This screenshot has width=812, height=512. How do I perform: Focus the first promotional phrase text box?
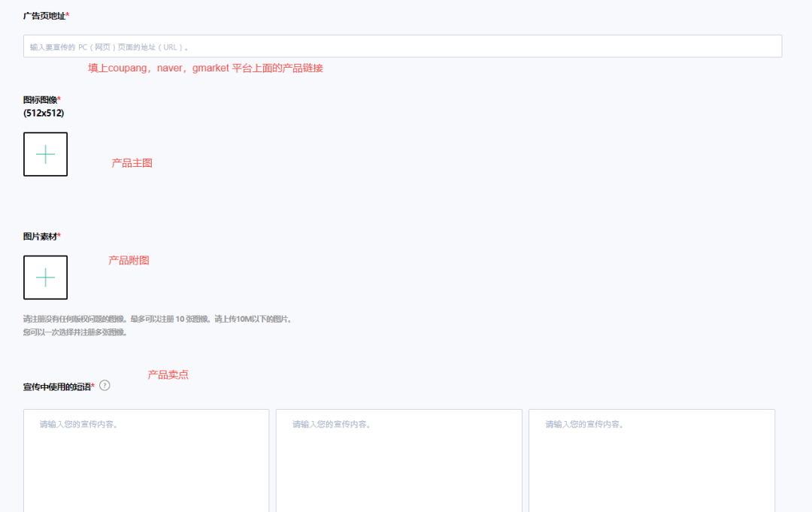[x=146, y=461]
